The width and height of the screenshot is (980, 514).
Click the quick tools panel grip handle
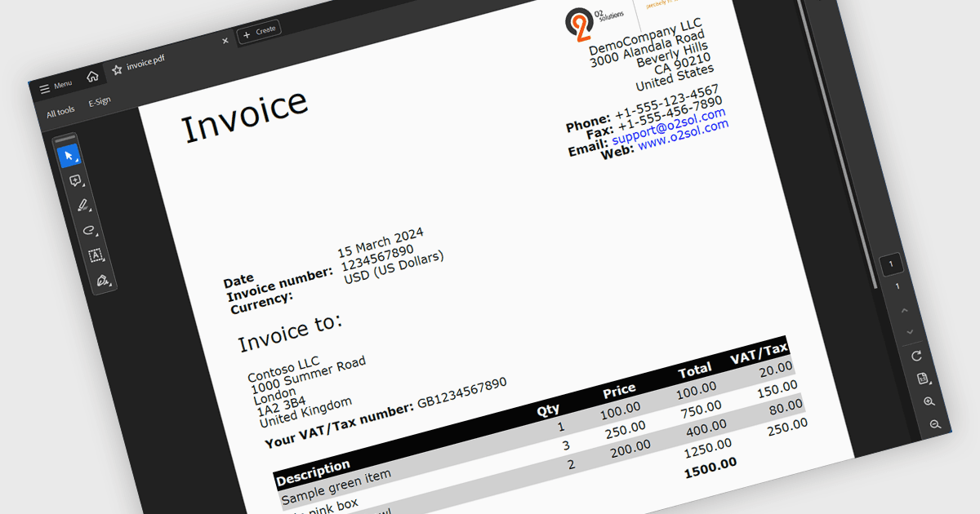point(64,138)
